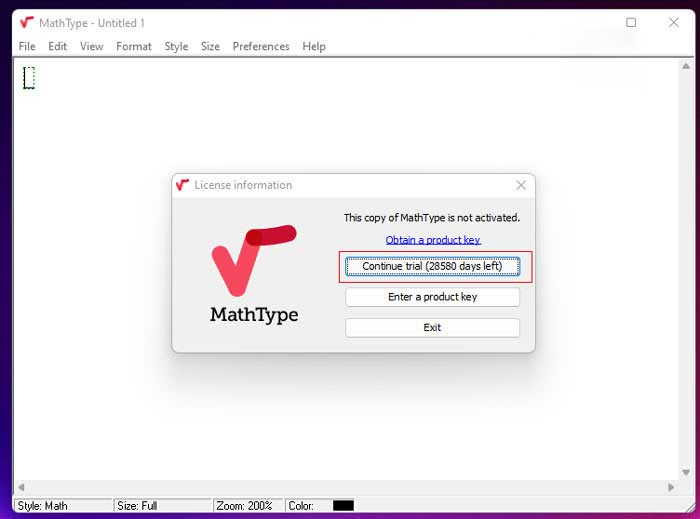Open the Style menu
The height and width of the screenshot is (519, 700).
click(176, 46)
